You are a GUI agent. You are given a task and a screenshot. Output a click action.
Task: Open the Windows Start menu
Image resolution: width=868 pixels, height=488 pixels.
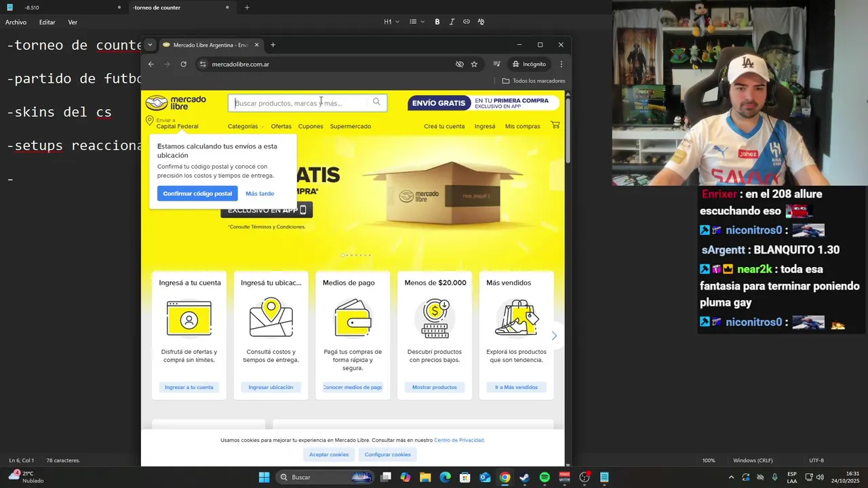point(264,477)
